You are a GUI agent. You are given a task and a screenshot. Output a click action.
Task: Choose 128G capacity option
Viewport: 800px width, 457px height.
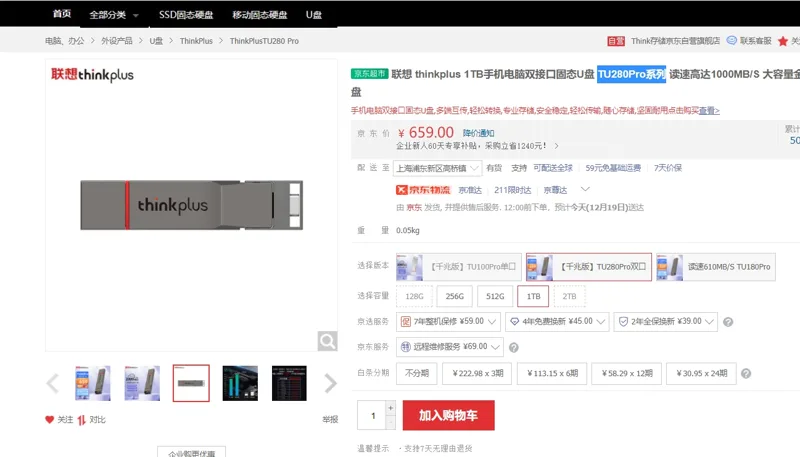[x=414, y=296]
